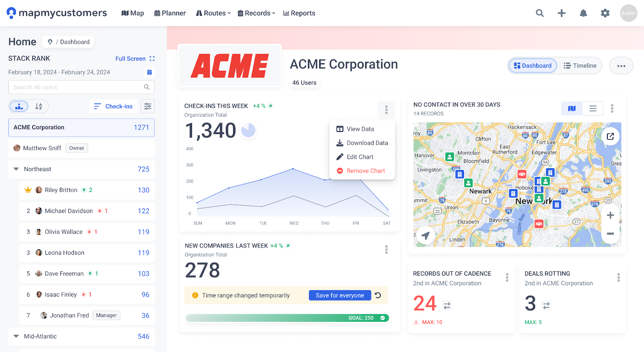
Task: Click the 46 Users badge
Action: tap(304, 83)
